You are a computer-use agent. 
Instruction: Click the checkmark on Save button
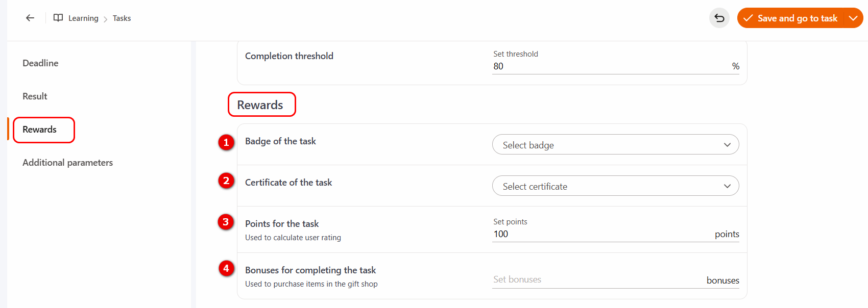748,18
